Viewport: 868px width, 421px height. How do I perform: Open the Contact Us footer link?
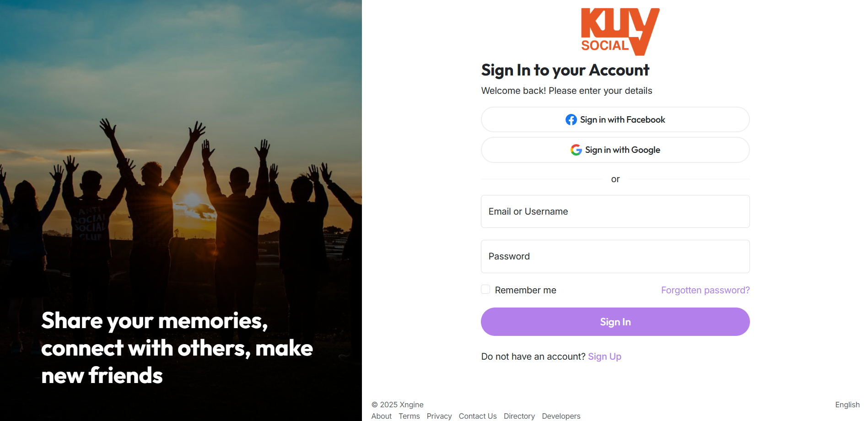pyautogui.click(x=478, y=416)
